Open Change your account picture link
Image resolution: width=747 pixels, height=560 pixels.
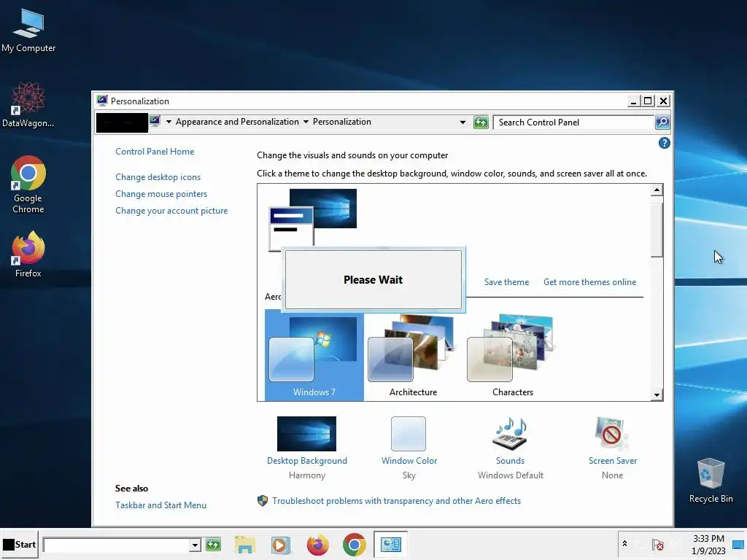tap(171, 211)
